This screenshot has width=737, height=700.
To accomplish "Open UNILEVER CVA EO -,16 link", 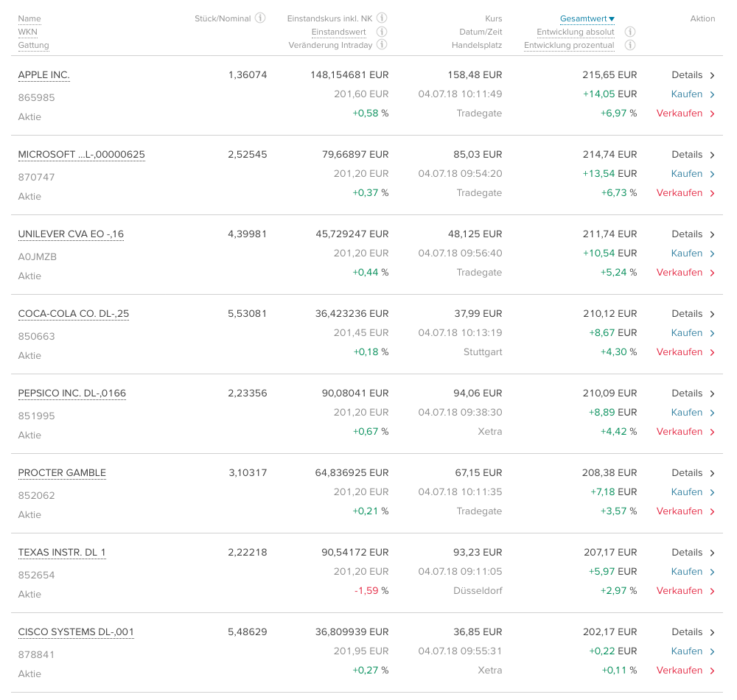I will 71,234.
